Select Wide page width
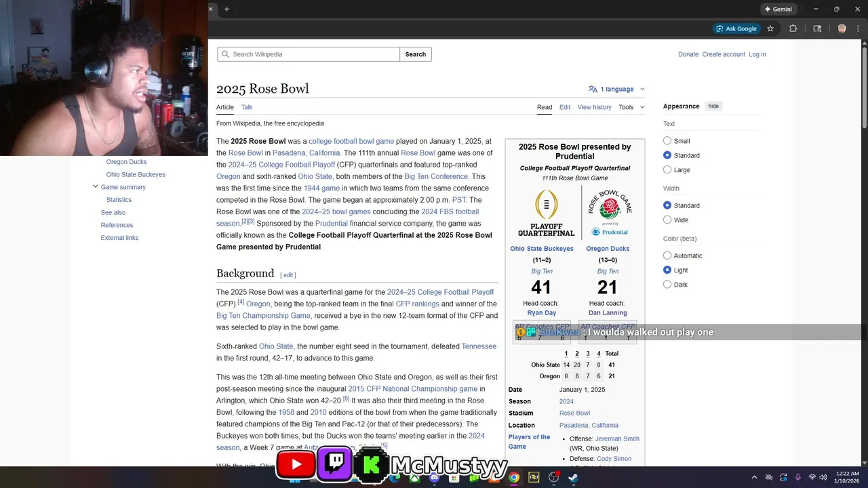 tap(667, 220)
